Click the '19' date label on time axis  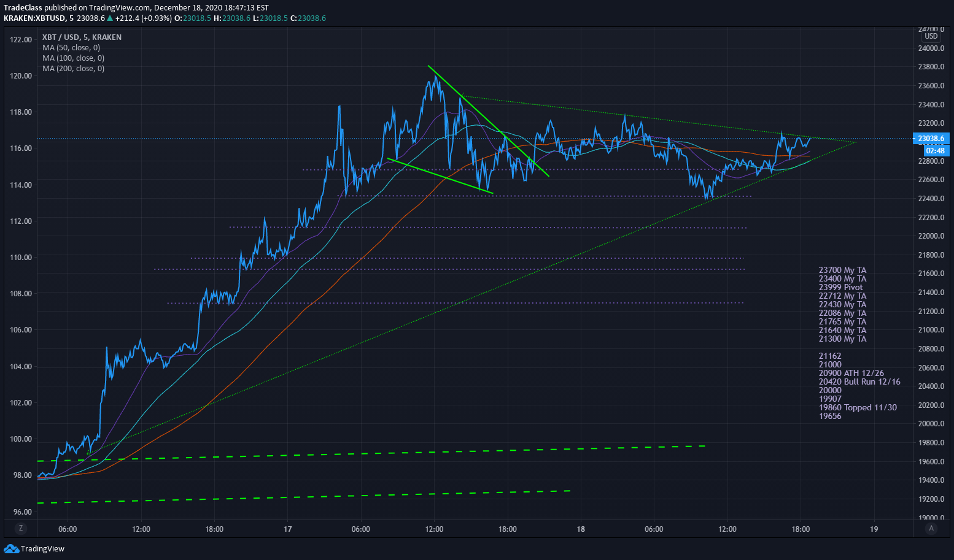(874, 529)
